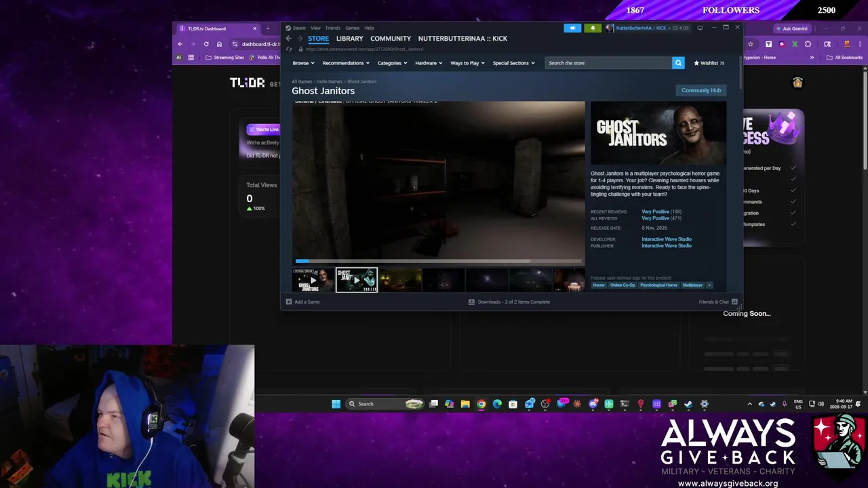The width and height of the screenshot is (868, 488).
Task: Click the Downloads status icon
Action: point(471,302)
